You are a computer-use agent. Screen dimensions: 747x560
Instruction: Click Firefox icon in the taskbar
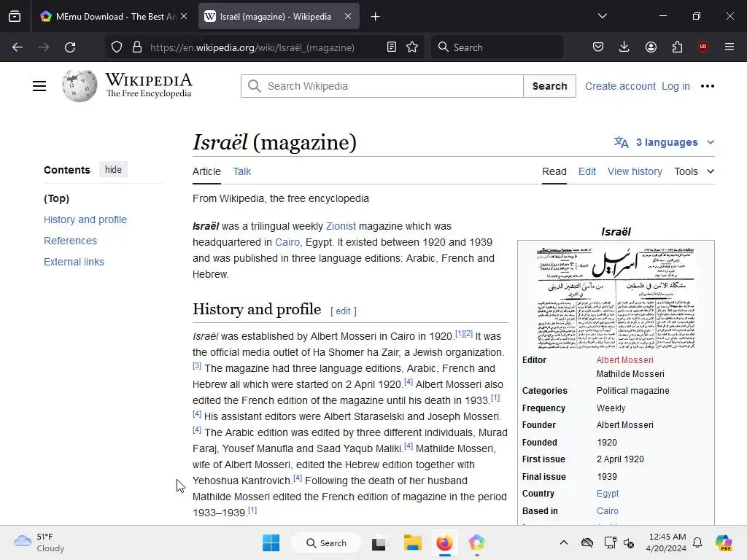point(444,542)
